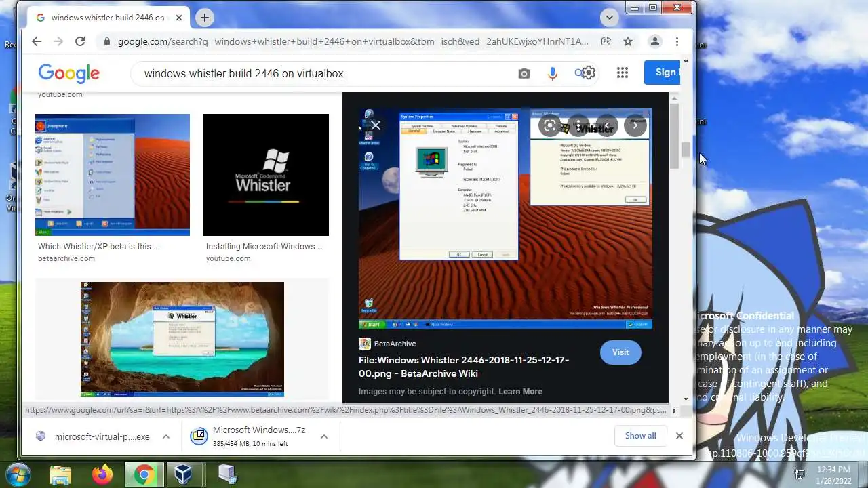Click the BetaArchive source favicon

point(365,344)
